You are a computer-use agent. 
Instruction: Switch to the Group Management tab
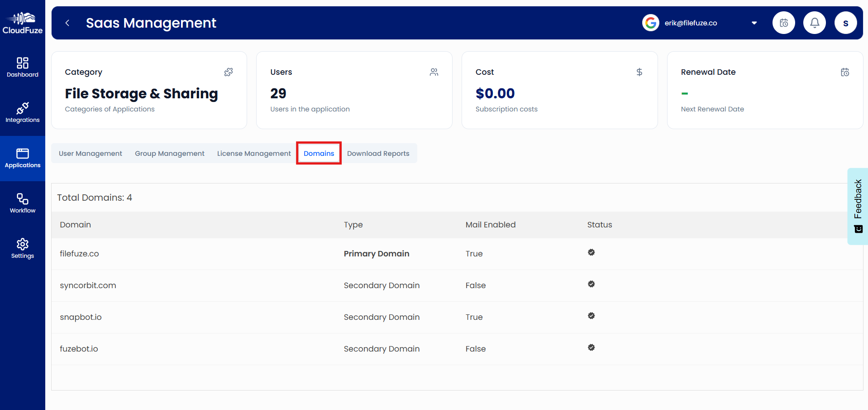click(170, 154)
